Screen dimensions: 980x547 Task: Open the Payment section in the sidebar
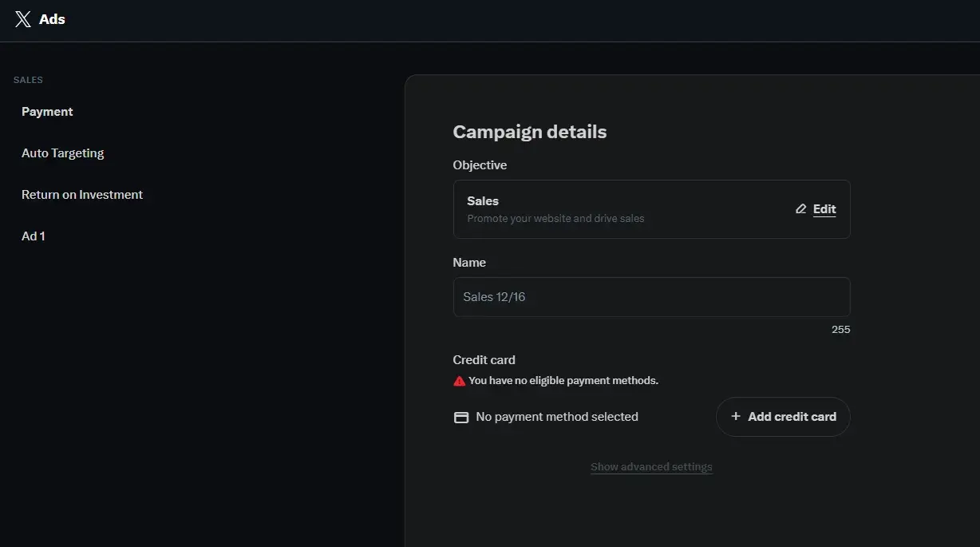tap(47, 112)
